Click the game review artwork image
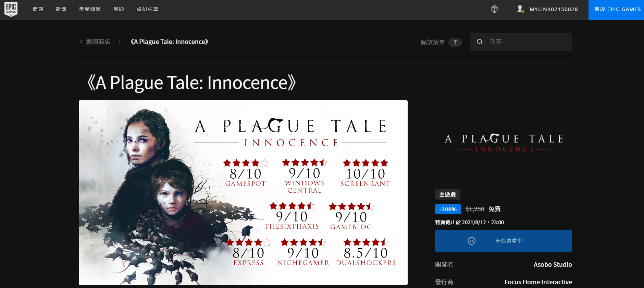The width and height of the screenshot is (644, 288). tap(243, 193)
